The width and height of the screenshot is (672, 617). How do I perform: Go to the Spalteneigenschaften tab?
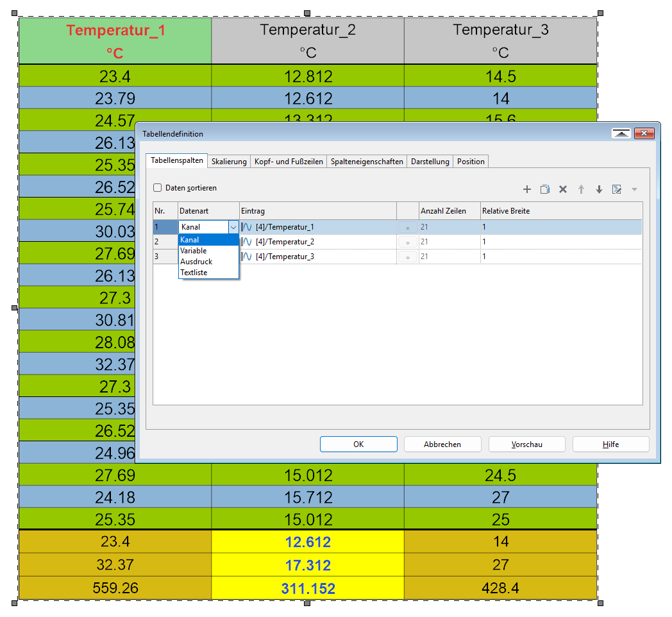(x=367, y=162)
